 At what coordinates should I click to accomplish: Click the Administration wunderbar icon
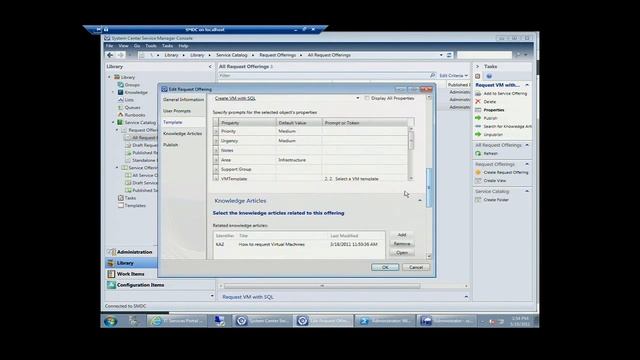tap(111, 252)
